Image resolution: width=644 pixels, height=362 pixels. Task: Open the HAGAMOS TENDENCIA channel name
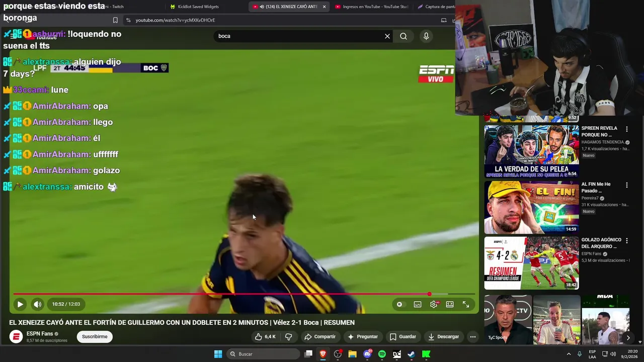pos(602,142)
